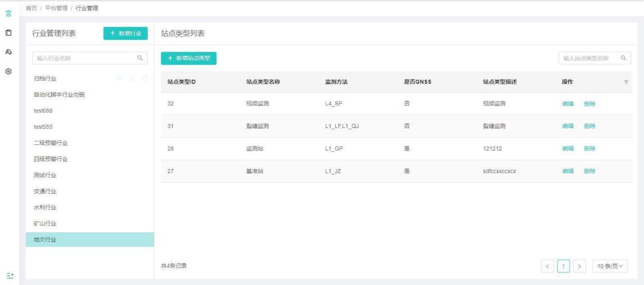Click the filter icon in 操作 column header
Viewport: 644px width, 285px height.
pos(626,82)
